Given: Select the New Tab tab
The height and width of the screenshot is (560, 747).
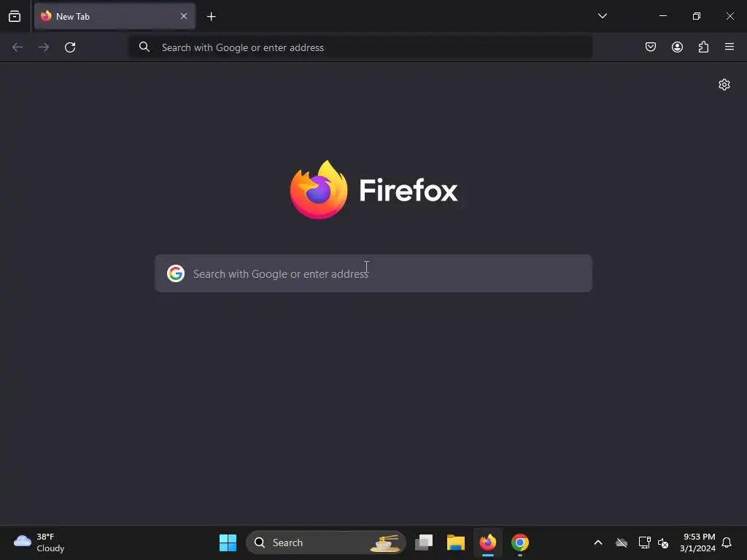Looking at the screenshot, I should click(x=115, y=16).
